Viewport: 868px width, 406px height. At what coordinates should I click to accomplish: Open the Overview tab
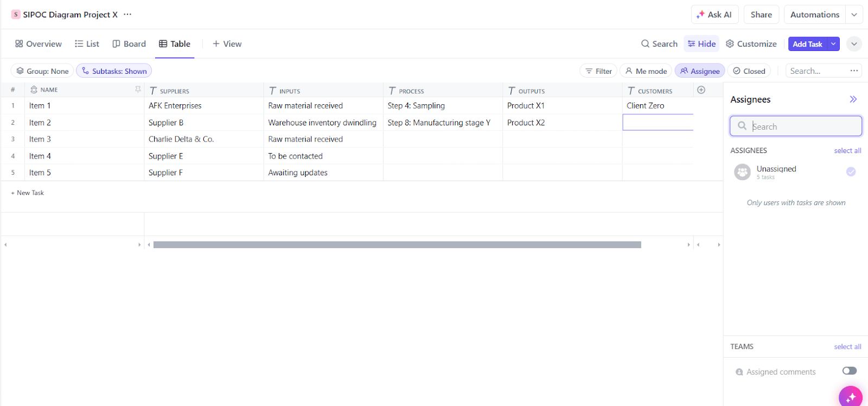39,44
